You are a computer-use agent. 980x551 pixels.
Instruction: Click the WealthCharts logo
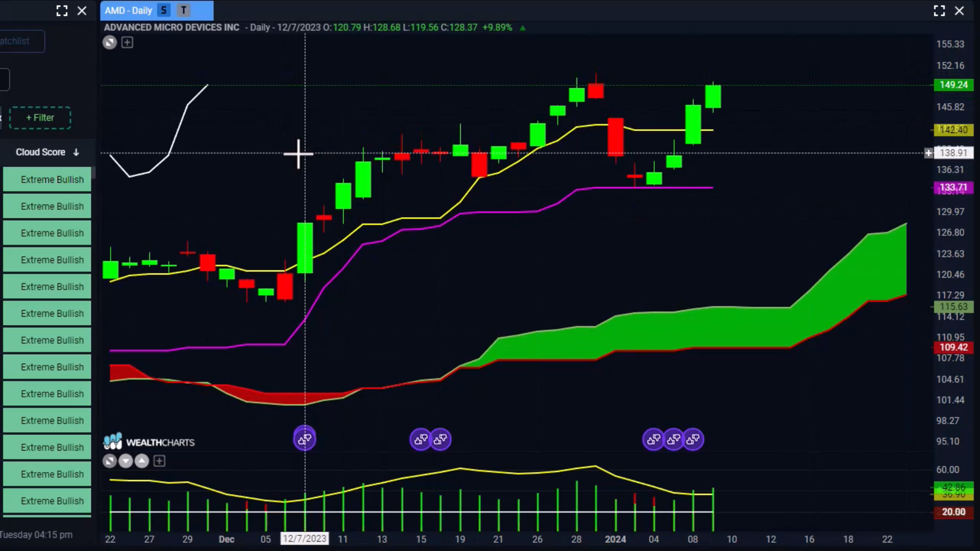pos(149,442)
